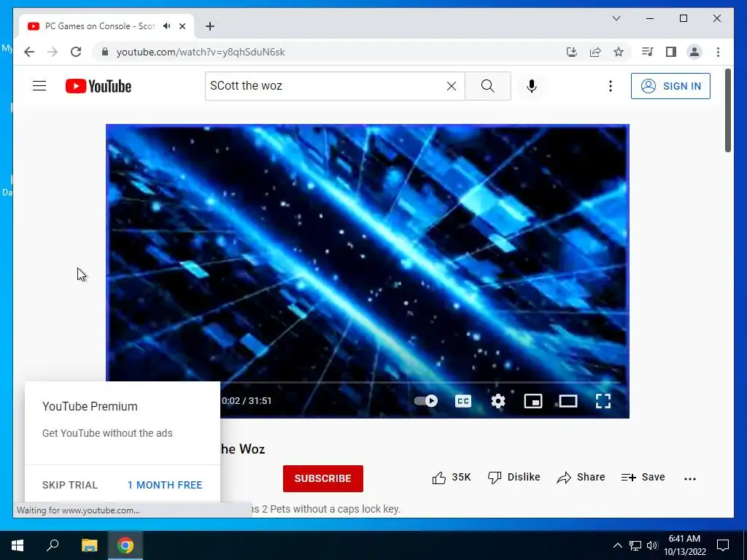747x560 pixels.
Task: Bookmark this tab with star
Action: [619, 52]
